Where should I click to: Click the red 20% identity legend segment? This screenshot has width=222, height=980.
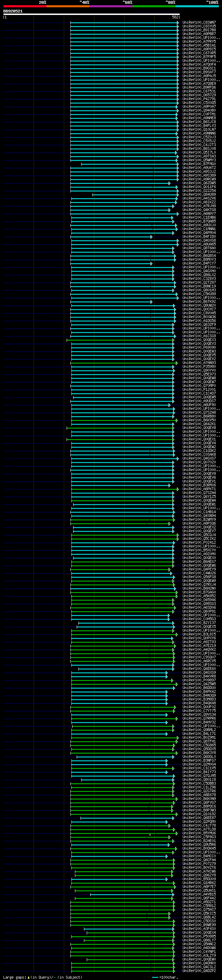[25, 6]
